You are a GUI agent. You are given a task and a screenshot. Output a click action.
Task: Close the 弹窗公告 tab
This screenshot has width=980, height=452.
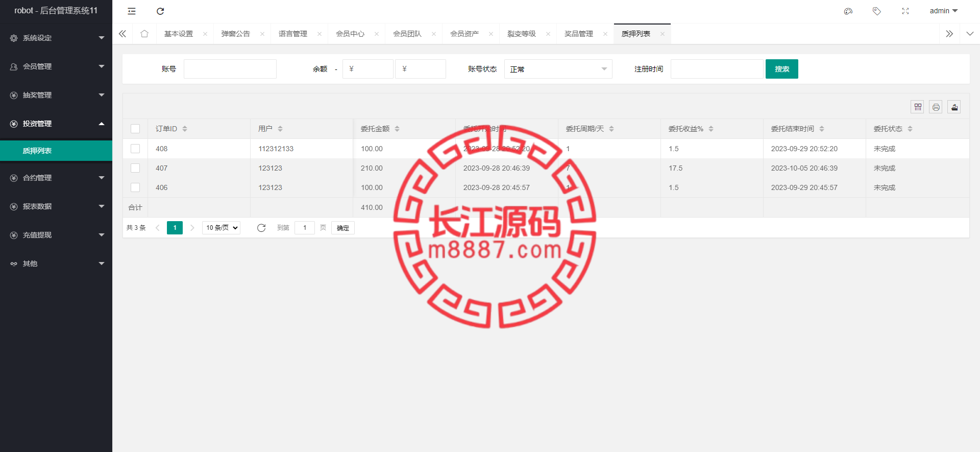262,34
